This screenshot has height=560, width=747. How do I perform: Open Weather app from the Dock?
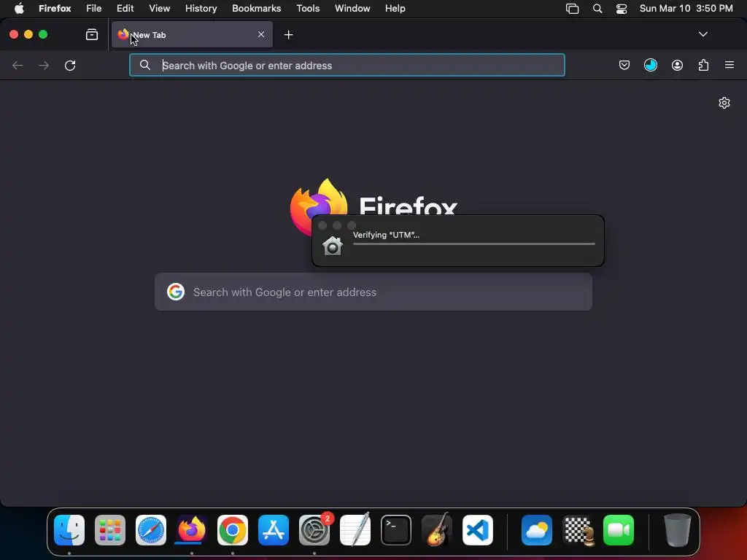click(x=537, y=530)
